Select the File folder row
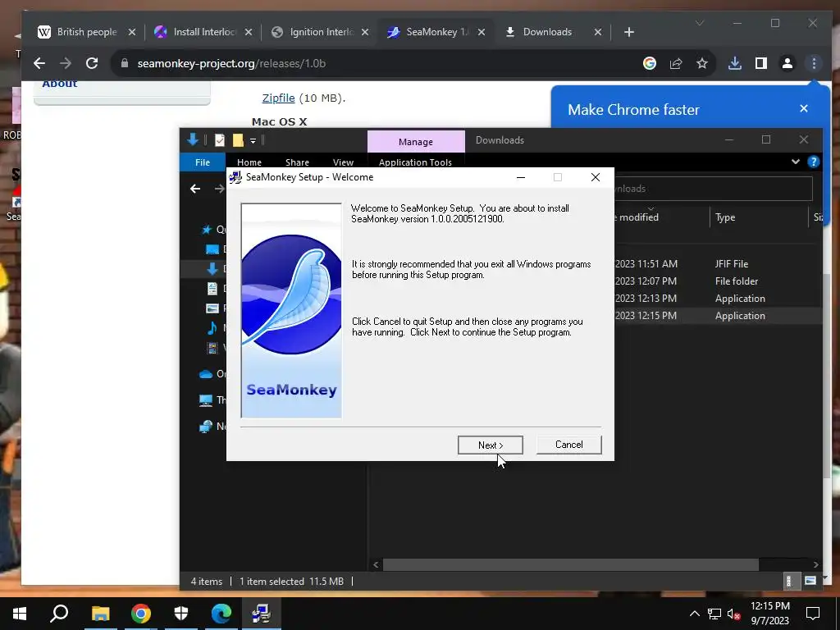 tap(718, 281)
